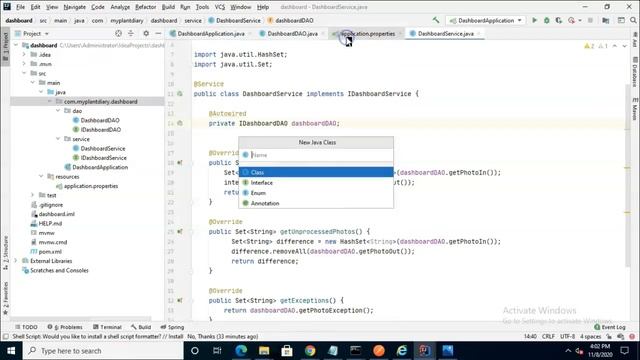Click the Build project hammer icon
Image resolution: width=640 pixels, height=360 pixels.
pos(436,20)
